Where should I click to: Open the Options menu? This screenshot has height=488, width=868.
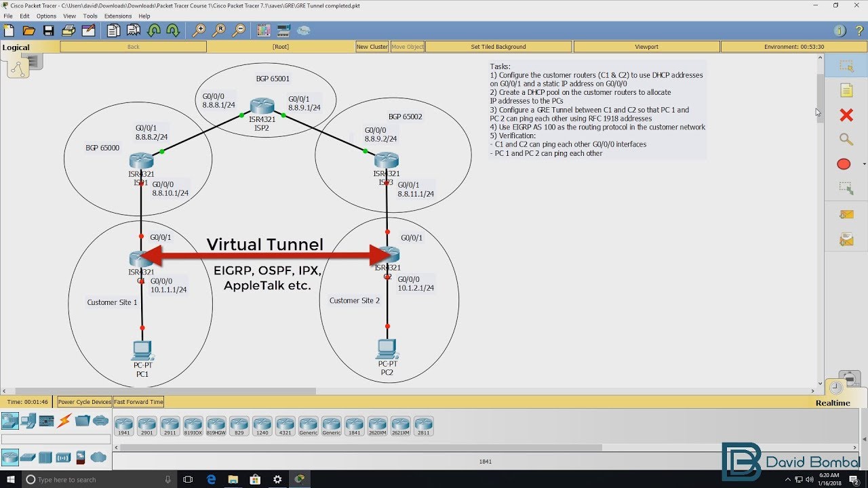47,16
